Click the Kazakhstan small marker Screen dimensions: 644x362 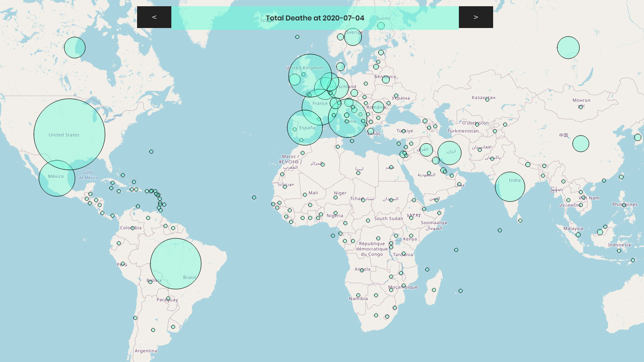487,100
